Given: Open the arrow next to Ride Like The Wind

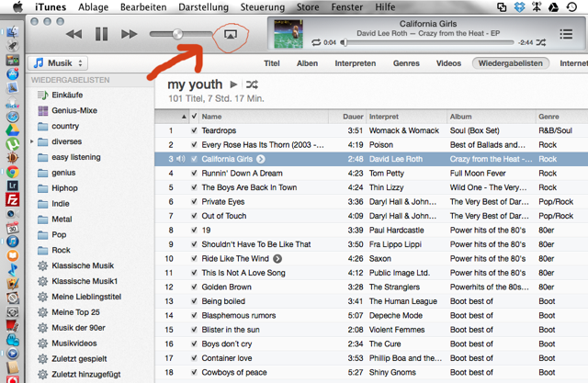Looking at the screenshot, I should 277,259.
